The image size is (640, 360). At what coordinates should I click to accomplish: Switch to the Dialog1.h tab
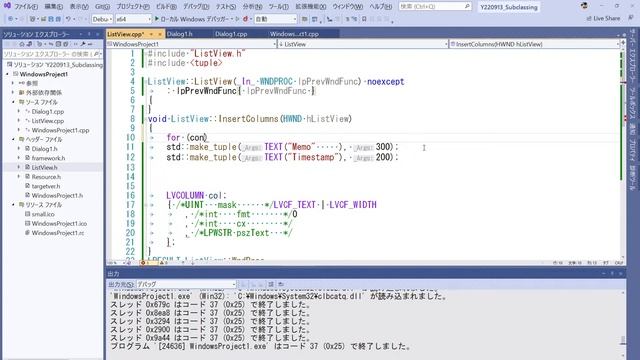[180, 34]
